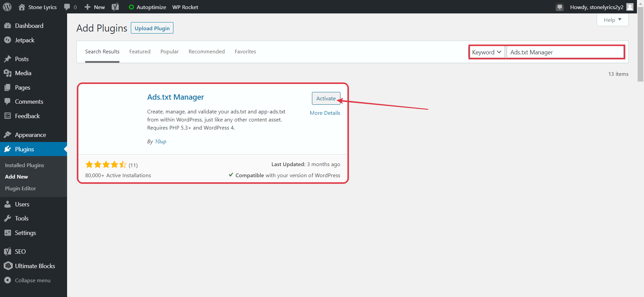Viewport: 644px width, 297px height.
Task: Click the Stone Lyrics site name
Action: click(42, 7)
